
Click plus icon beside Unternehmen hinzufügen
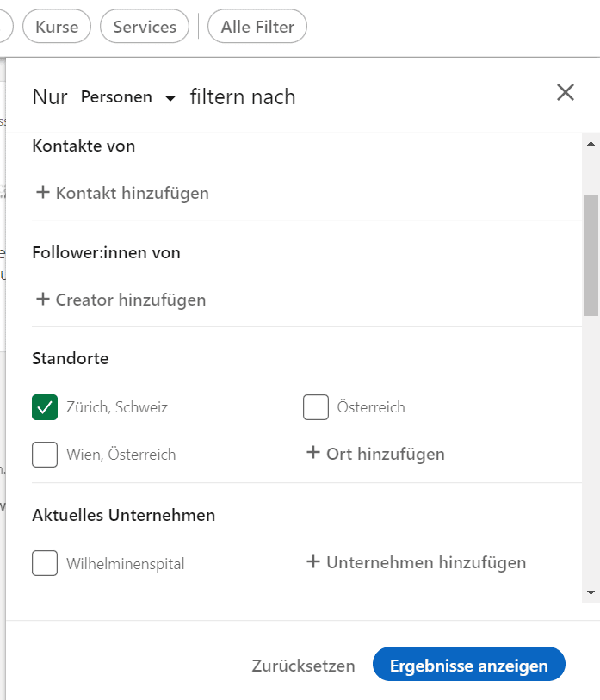pos(313,562)
